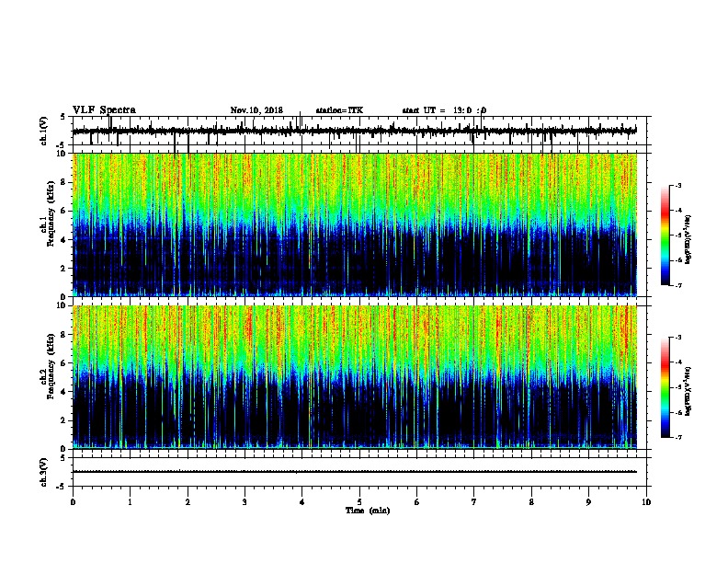Click the 'ch.1(V)' waveform axis label

click(44, 131)
